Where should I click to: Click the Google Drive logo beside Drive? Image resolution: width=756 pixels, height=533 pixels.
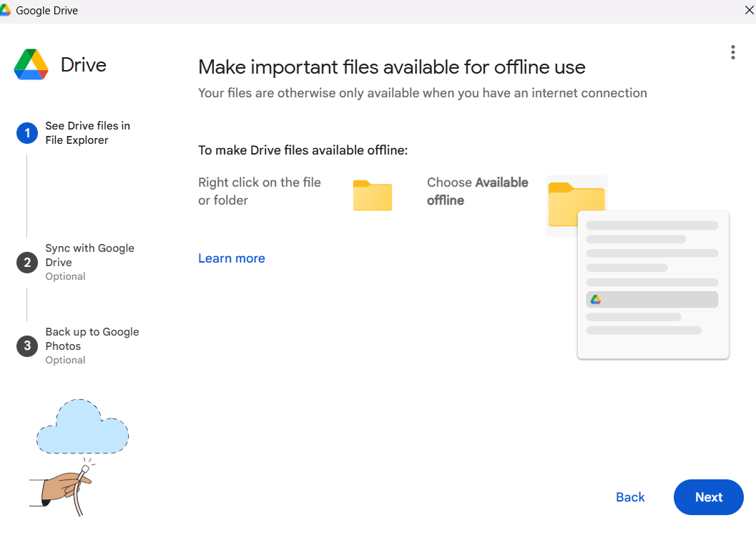point(31,64)
